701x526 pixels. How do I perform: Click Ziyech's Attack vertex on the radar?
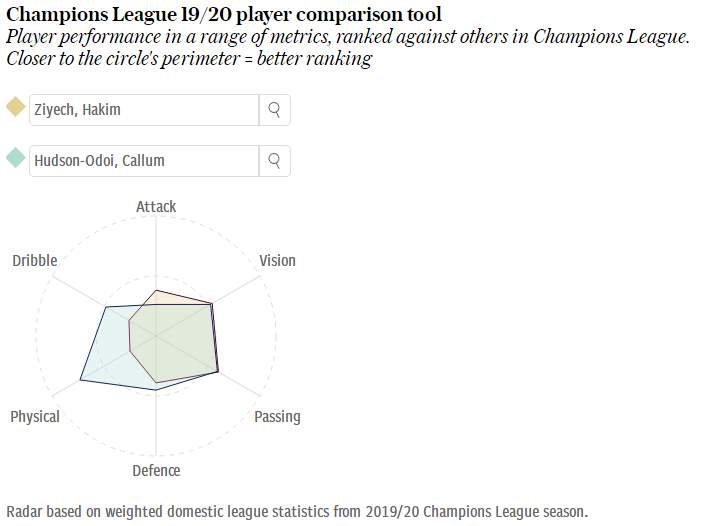tap(156, 290)
